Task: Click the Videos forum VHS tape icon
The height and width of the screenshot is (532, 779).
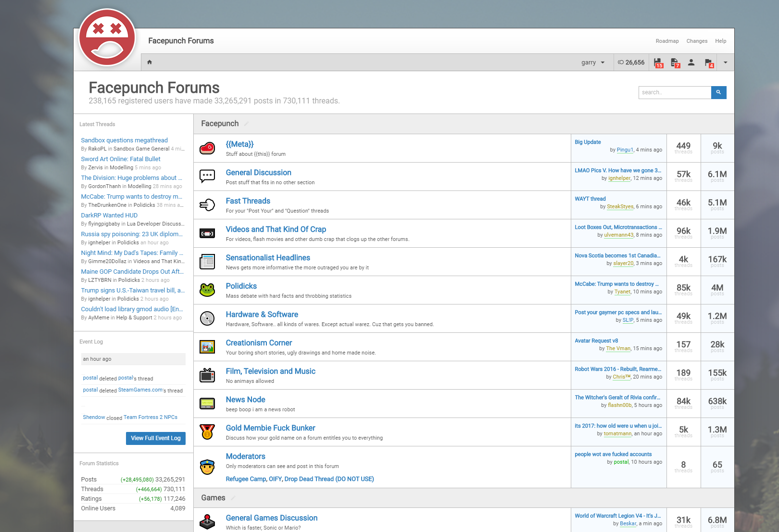Action: coord(207,233)
